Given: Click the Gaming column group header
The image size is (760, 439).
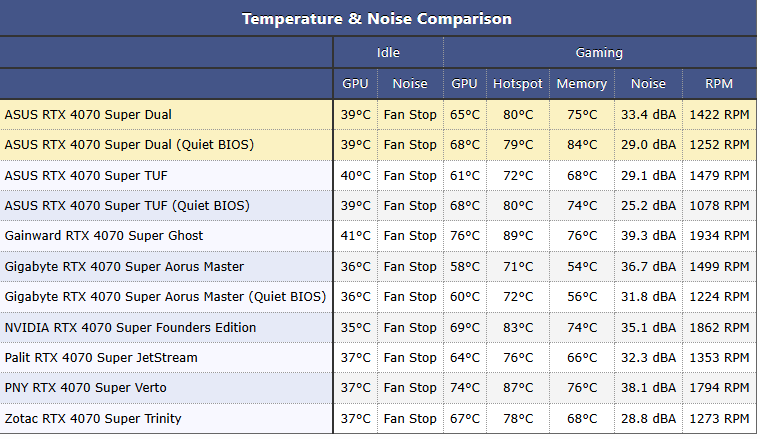Looking at the screenshot, I should (599, 53).
